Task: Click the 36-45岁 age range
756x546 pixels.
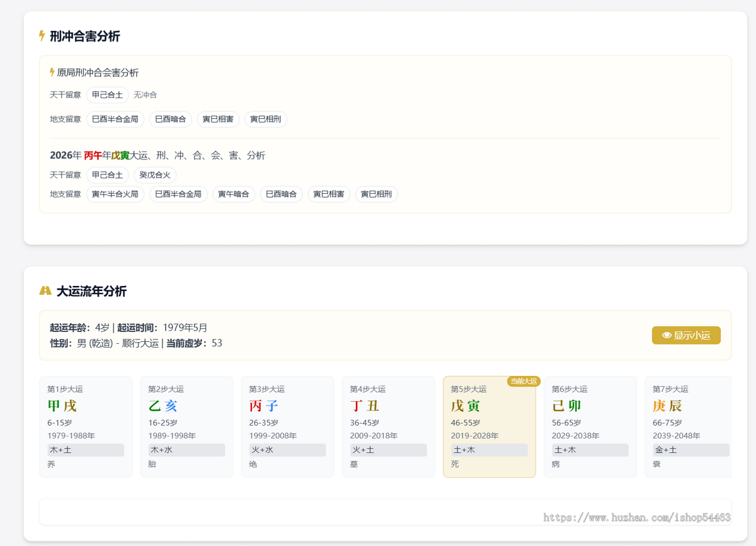Action: point(365,423)
